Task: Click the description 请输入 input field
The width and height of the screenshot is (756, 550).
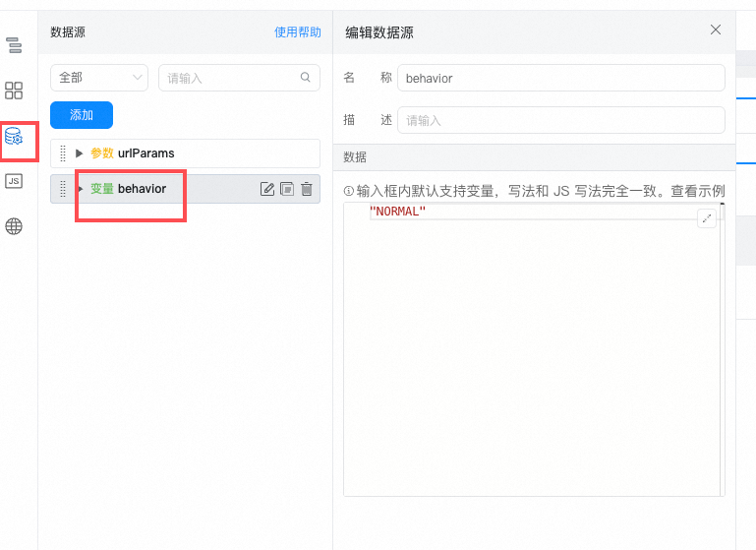Action: click(561, 120)
